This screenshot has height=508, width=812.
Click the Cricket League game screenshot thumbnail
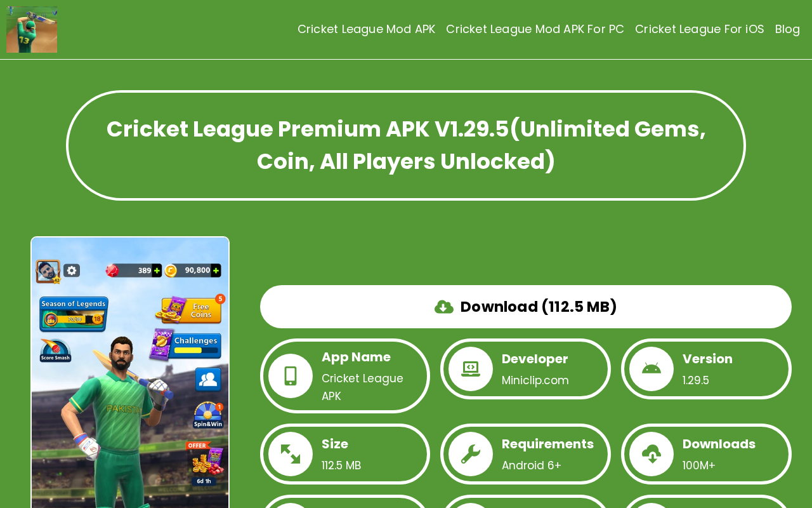130,373
